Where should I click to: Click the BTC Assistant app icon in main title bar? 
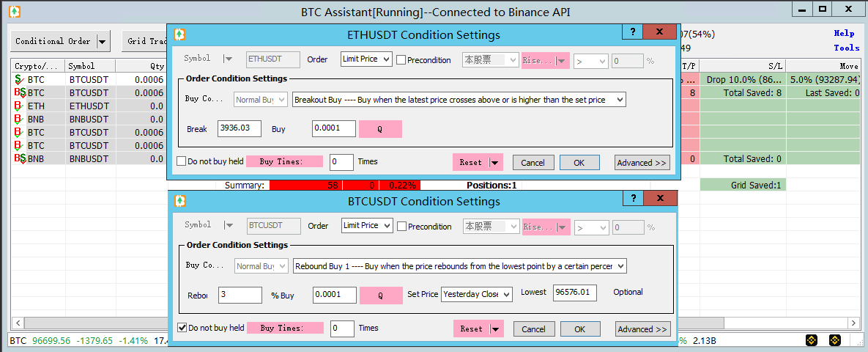[x=15, y=11]
